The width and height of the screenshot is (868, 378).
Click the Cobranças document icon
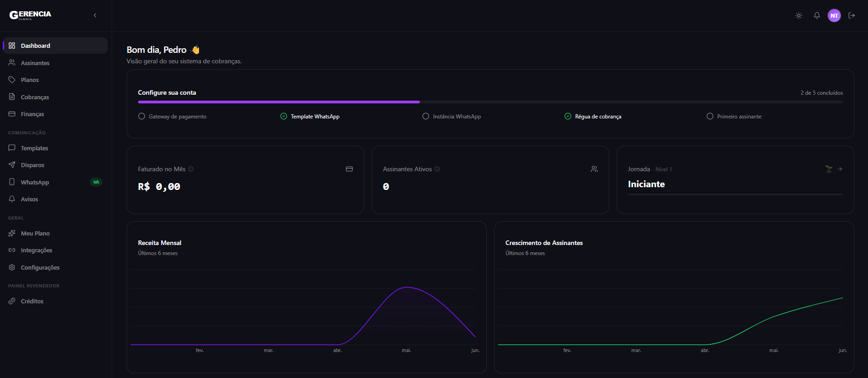click(12, 97)
